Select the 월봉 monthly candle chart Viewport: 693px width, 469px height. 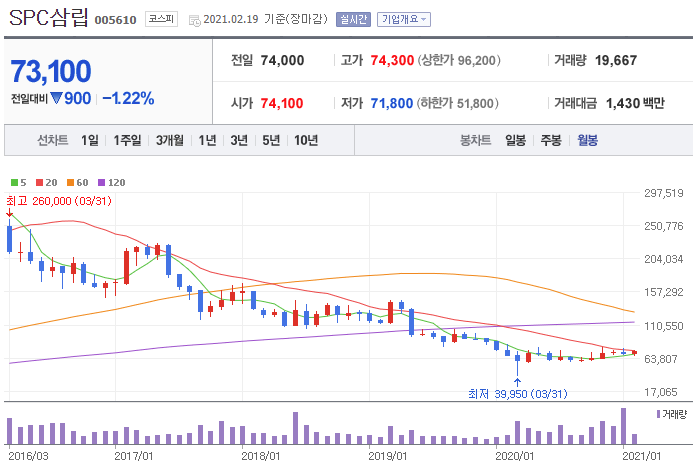click(x=587, y=141)
